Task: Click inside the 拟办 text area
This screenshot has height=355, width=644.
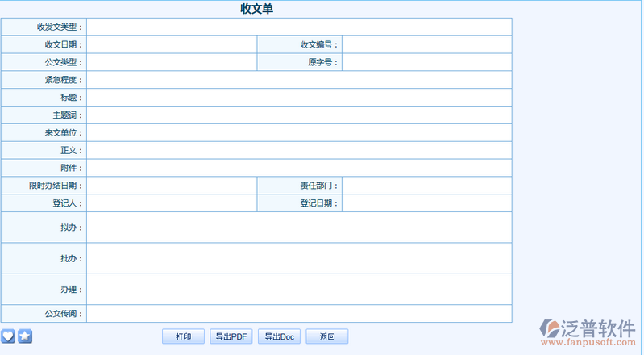Action: 298,228
